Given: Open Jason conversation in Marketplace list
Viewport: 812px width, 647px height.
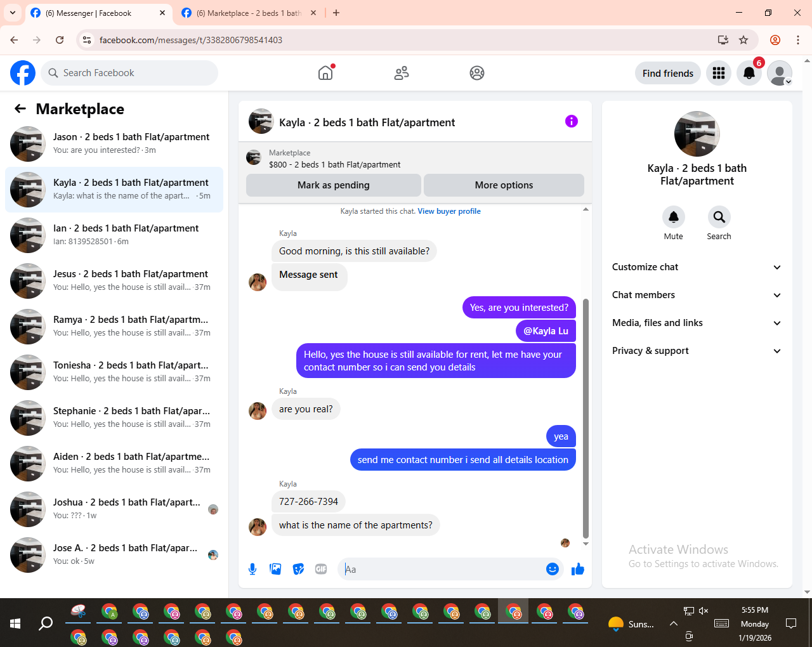Looking at the screenshot, I should pyautogui.click(x=114, y=144).
